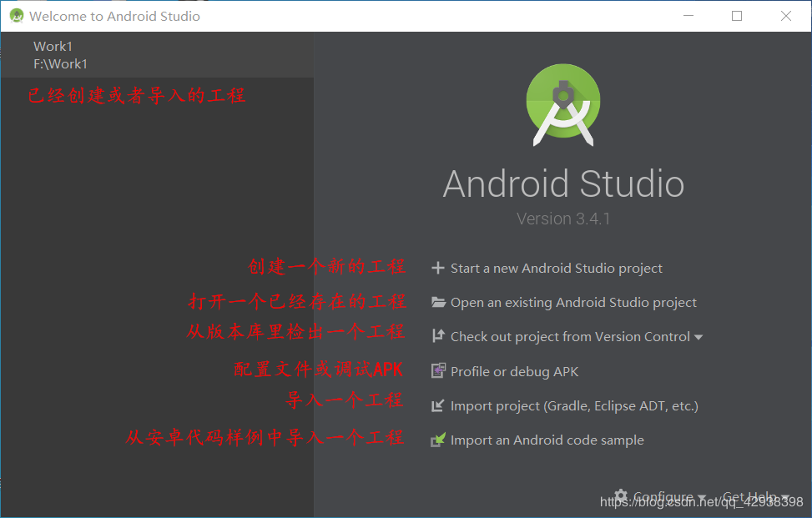The height and width of the screenshot is (518, 812).
Task: Click the Configure gear icon
Action: click(620, 495)
